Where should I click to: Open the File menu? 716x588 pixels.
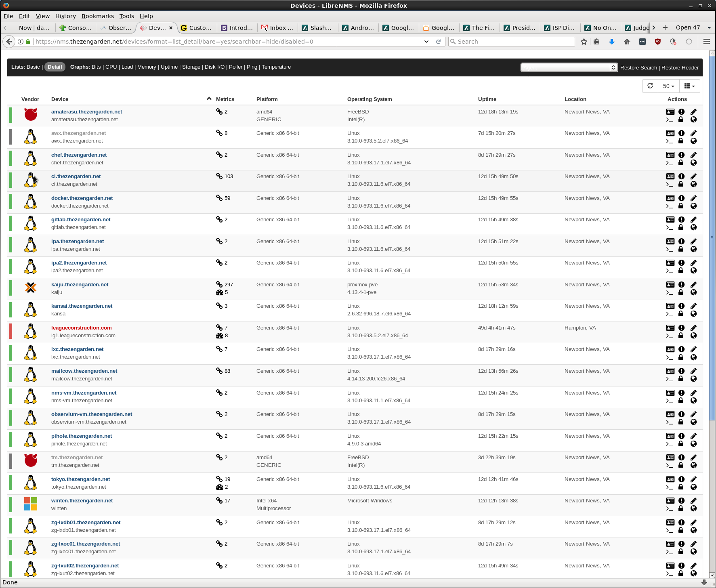tap(8, 16)
